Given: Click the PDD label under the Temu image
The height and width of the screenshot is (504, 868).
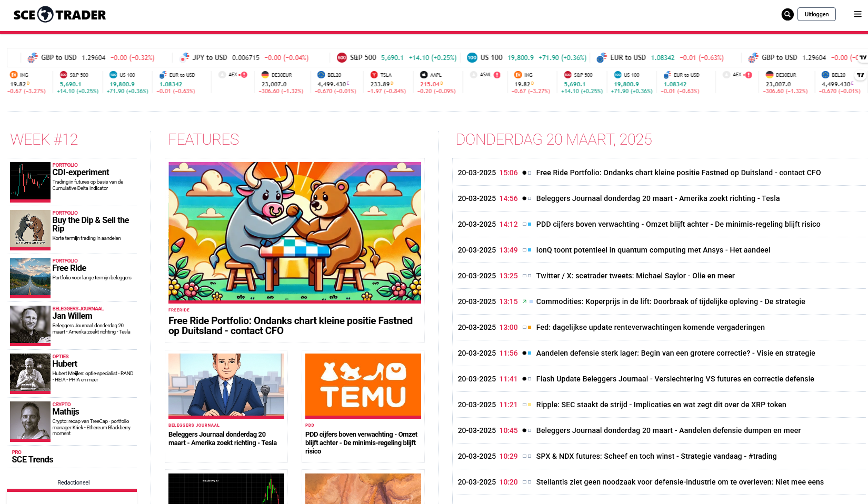Looking at the screenshot, I should [x=310, y=425].
